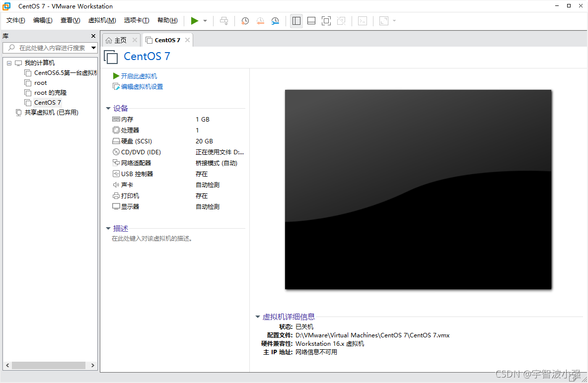This screenshot has width=588, height=383.
Task: Click the 硬盘 (SCSI) device row
Action: pyautogui.click(x=178, y=141)
